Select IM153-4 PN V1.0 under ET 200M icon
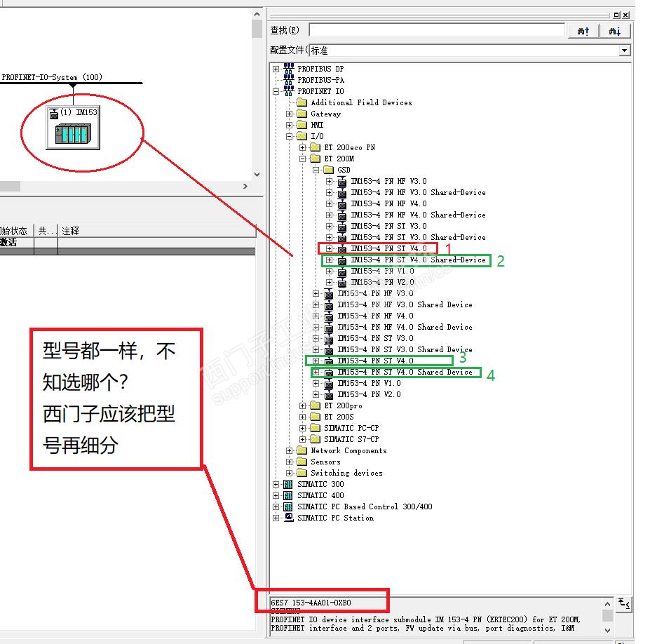This screenshot has height=644, width=650. 329,383
